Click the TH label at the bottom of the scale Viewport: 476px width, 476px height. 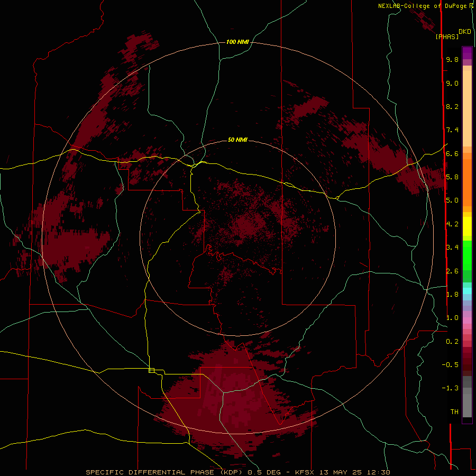point(454,412)
